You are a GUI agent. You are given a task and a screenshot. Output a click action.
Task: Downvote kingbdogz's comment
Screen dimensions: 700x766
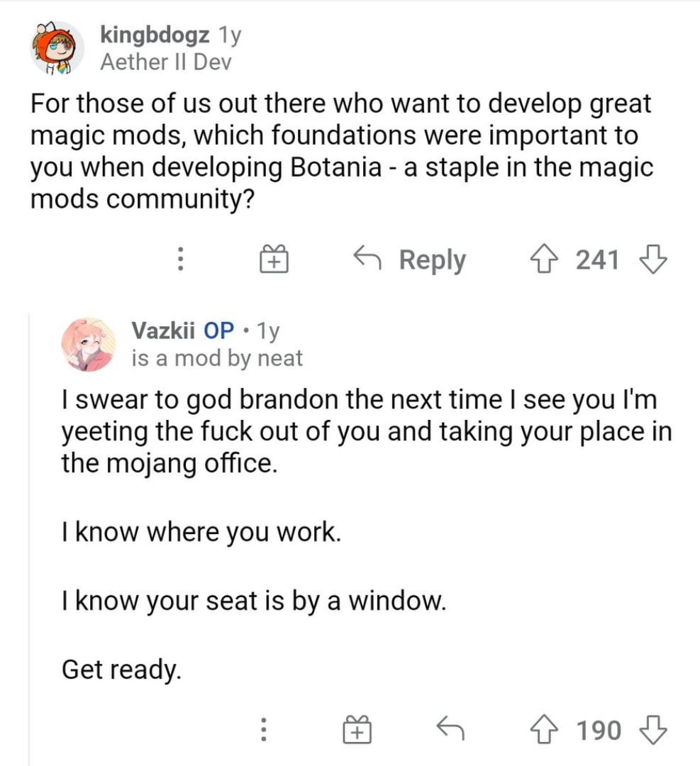tap(653, 260)
